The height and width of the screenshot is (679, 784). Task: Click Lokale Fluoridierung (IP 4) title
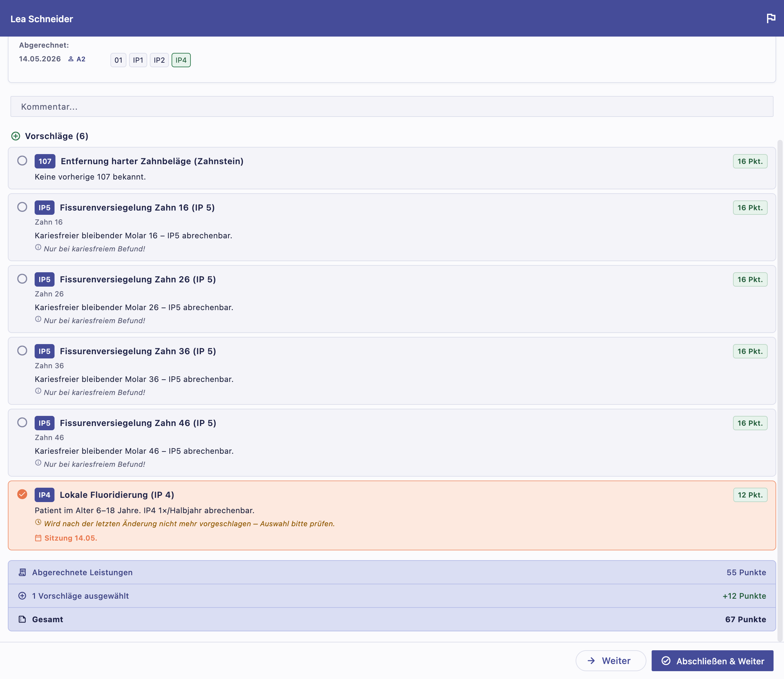[x=117, y=495]
